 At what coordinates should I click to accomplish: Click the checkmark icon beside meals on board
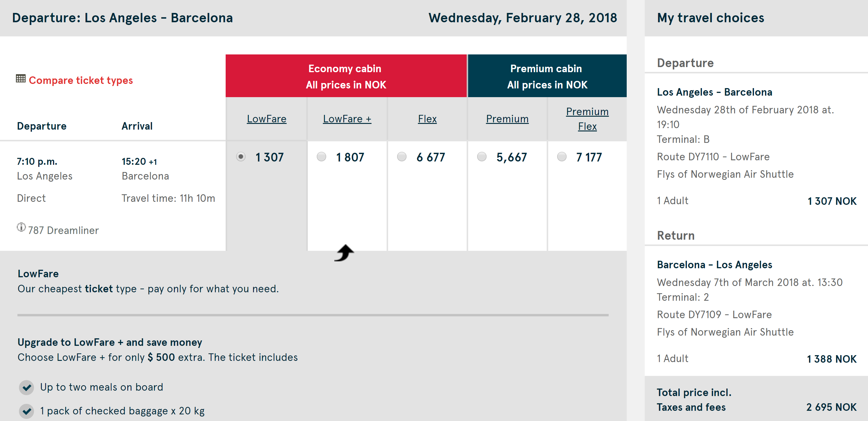[x=26, y=387]
